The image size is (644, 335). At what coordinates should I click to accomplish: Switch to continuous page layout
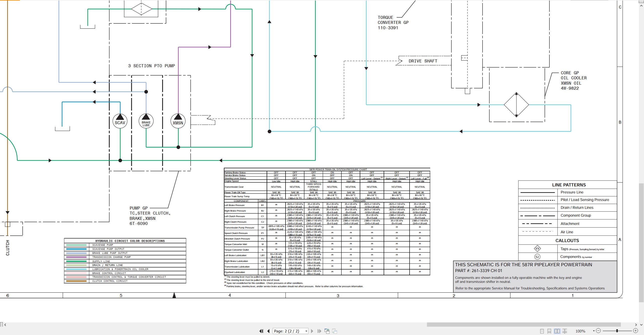pyautogui.click(x=549, y=331)
